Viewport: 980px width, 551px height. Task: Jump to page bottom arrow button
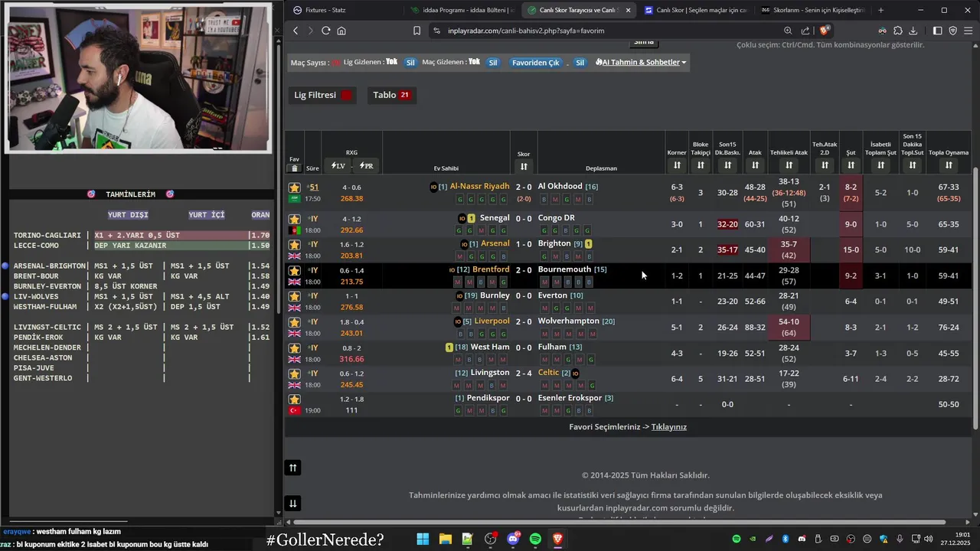292,503
